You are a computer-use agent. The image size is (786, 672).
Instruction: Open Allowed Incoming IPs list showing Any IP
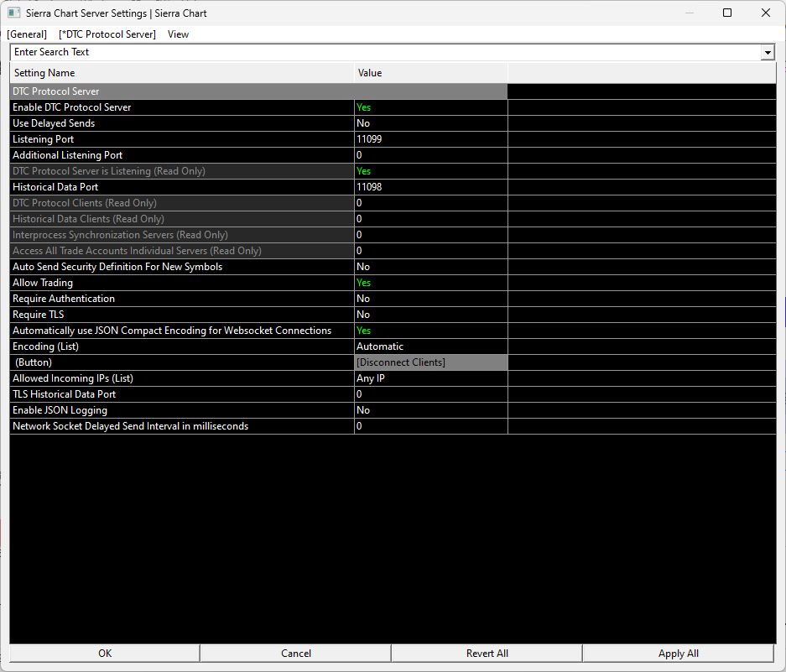coord(431,378)
